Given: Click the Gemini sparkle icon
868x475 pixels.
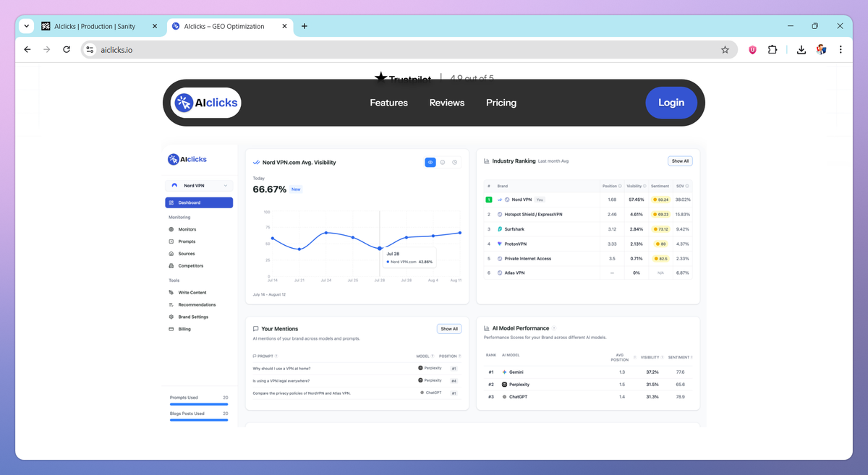Looking at the screenshot, I should pyautogui.click(x=505, y=372).
